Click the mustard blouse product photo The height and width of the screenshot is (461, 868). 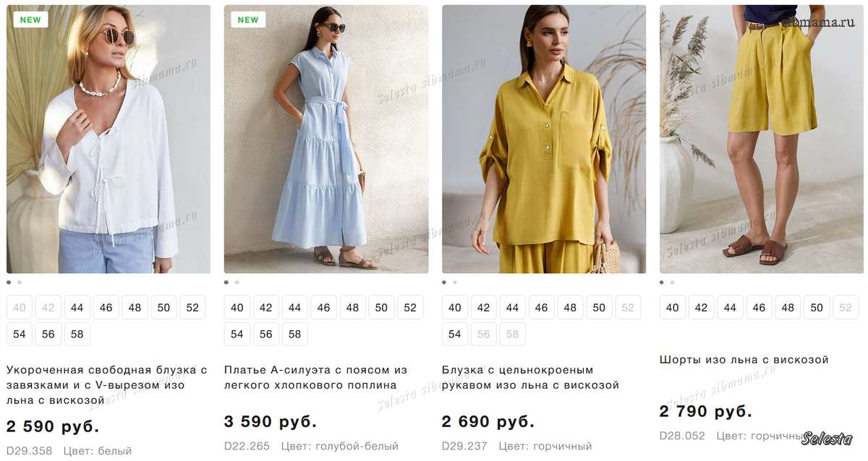click(543, 139)
